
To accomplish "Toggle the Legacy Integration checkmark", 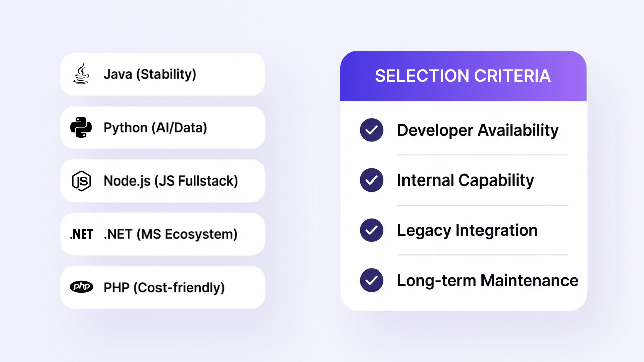I will (372, 230).
